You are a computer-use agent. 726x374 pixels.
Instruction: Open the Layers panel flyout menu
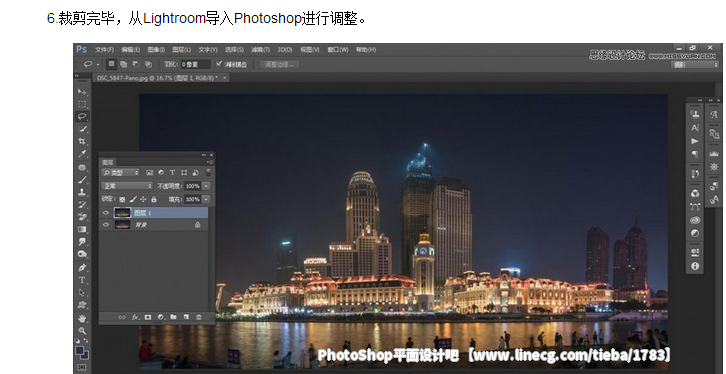click(210, 162)
